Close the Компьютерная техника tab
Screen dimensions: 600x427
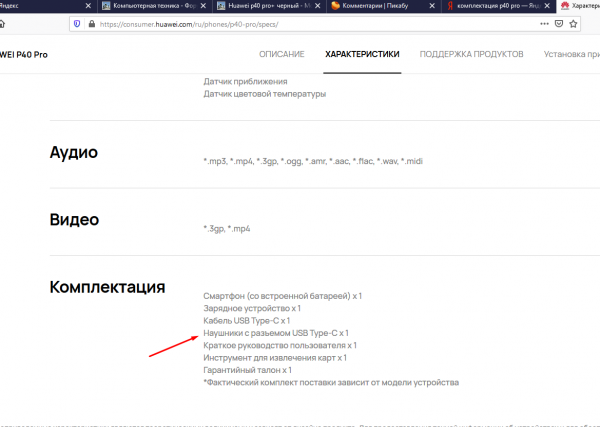[x=203, y=6]
